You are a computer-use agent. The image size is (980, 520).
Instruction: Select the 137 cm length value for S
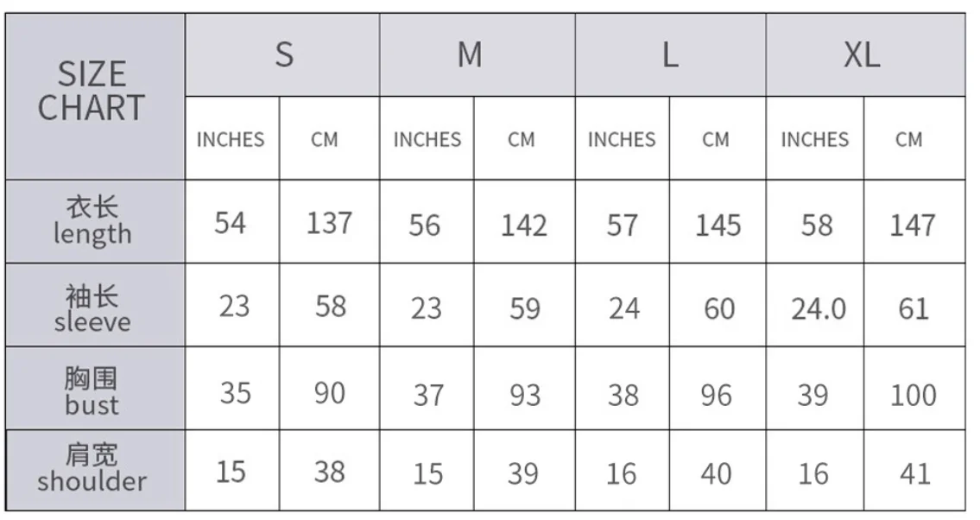pos(329,224)
